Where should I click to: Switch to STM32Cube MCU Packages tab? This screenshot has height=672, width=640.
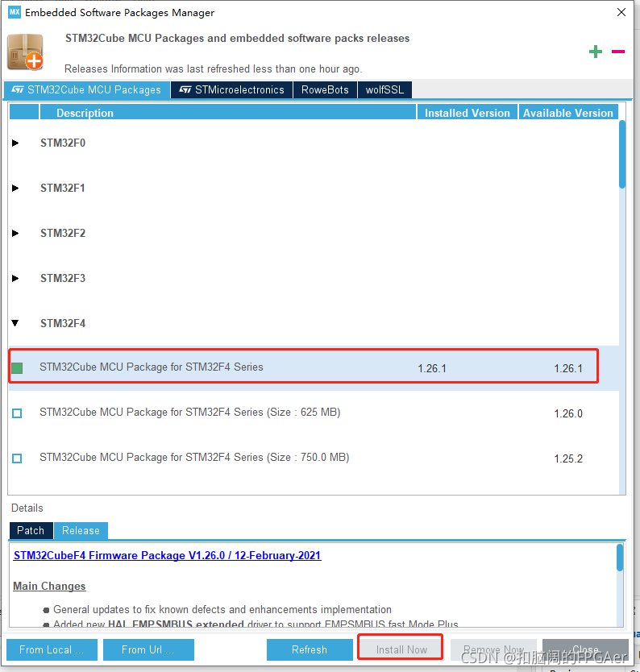coord(86,90)
